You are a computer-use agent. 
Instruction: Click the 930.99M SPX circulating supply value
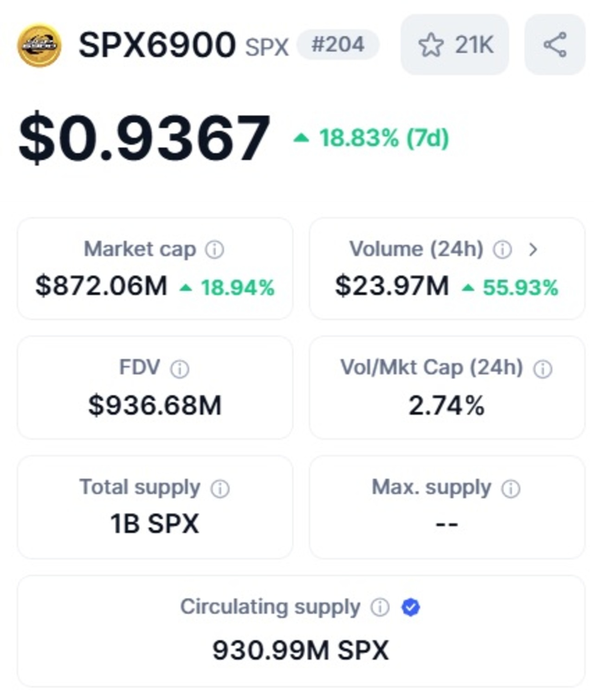click(300, 650)
